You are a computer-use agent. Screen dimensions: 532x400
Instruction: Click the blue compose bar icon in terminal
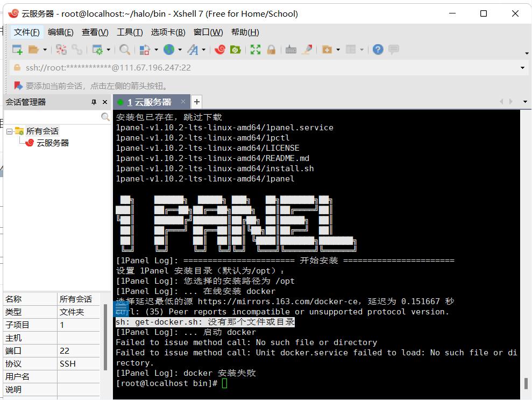[121, 309]
